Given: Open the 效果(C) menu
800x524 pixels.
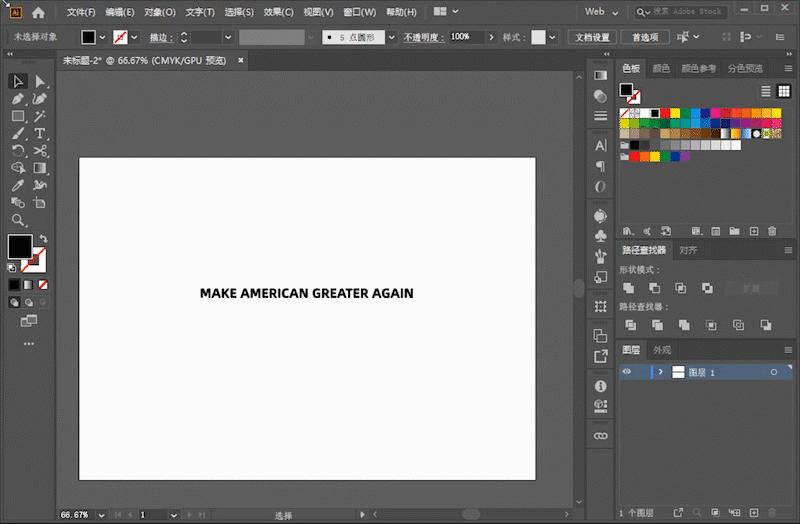Looking at the screenshot, I should (x=279, y=12).
